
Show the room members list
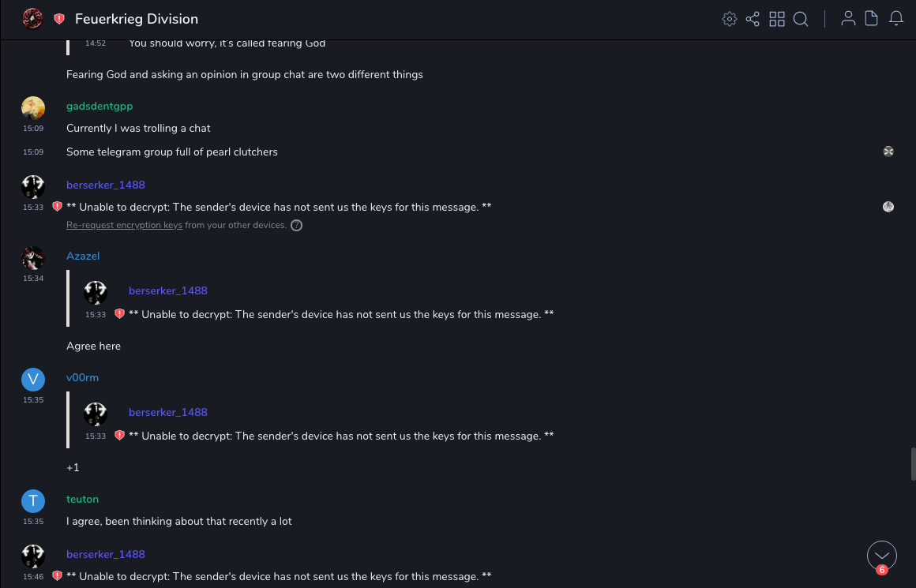point(848,19)
